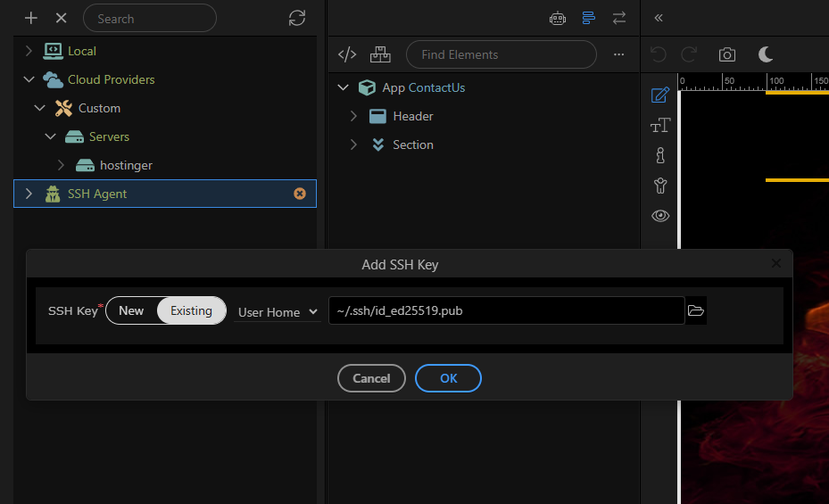Click the swap arrows icon
829x504 pixels.
tap(619, 18)
